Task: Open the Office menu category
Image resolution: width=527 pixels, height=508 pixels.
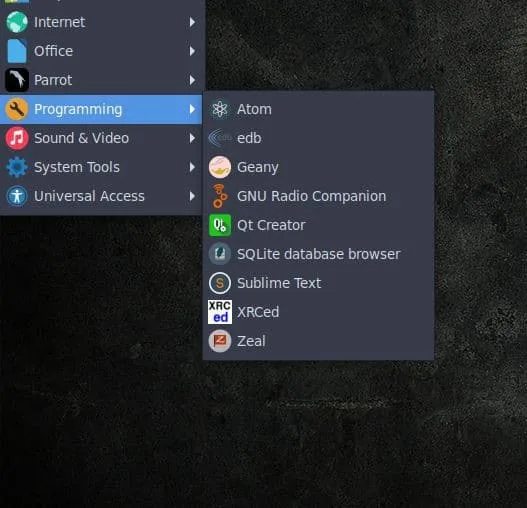Action: (101, 51)
